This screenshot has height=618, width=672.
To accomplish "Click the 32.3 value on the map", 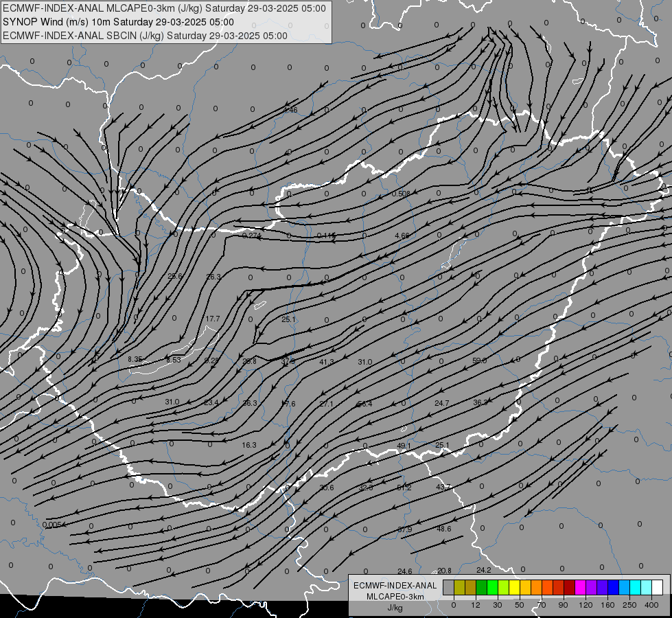I will coord(366,488).
